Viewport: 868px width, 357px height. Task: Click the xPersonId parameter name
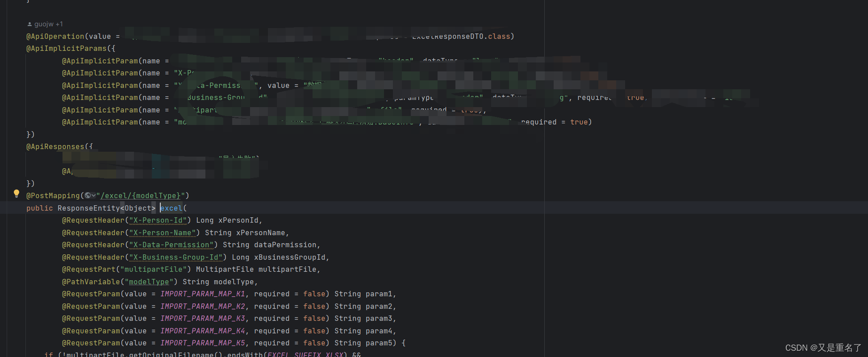pyautogui.click(x=238, y=220)
